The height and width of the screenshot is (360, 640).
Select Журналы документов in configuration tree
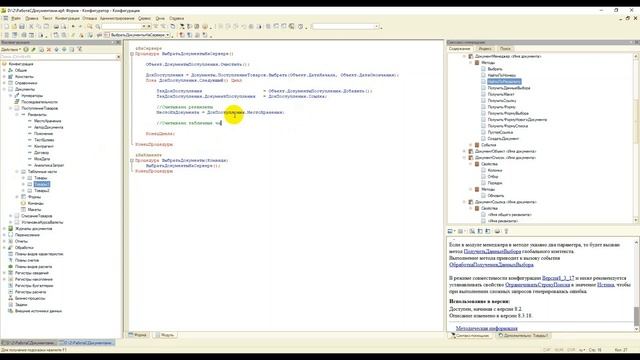(33, 229)
